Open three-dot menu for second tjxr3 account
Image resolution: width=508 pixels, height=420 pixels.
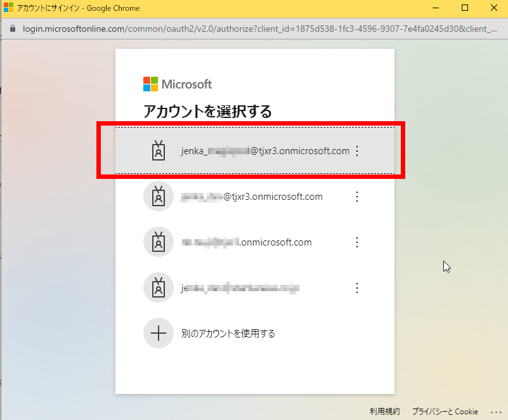coord(356,197)
